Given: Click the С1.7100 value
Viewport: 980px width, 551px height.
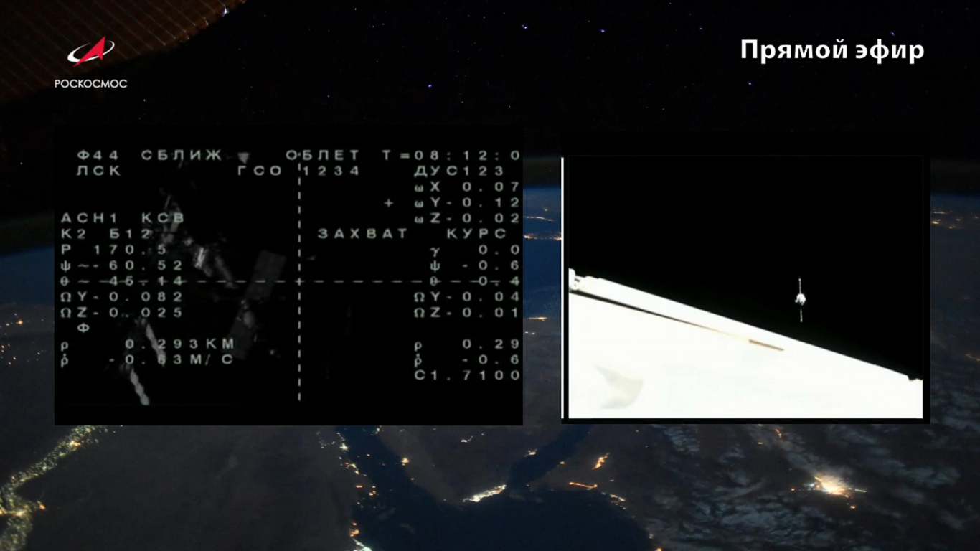Looking at the screenshot, I should (467, 376).
